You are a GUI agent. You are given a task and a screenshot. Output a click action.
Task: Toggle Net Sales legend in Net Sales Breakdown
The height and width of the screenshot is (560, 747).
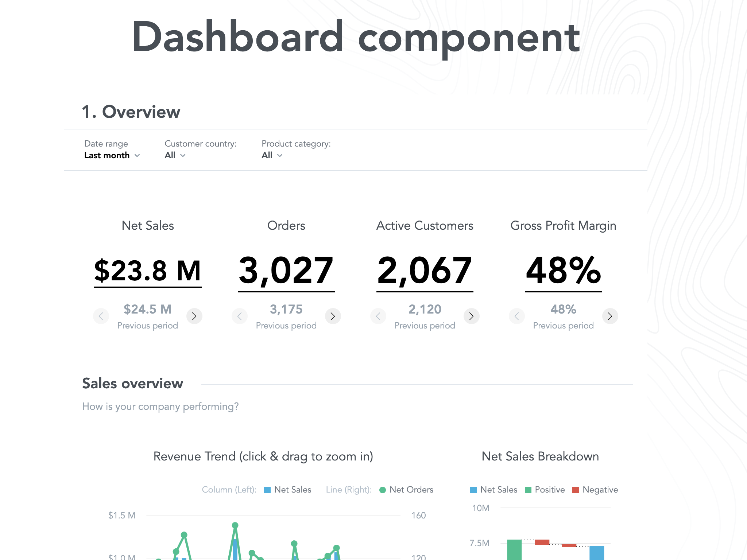pyautogui.click(x=494, y=490)
